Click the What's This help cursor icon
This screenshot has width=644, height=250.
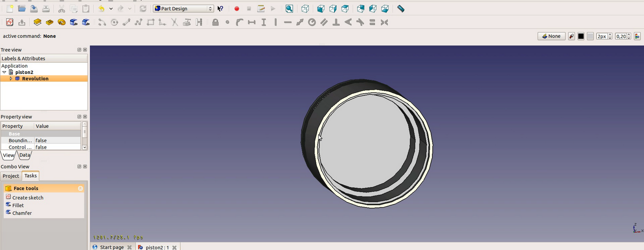coord(220,8)
